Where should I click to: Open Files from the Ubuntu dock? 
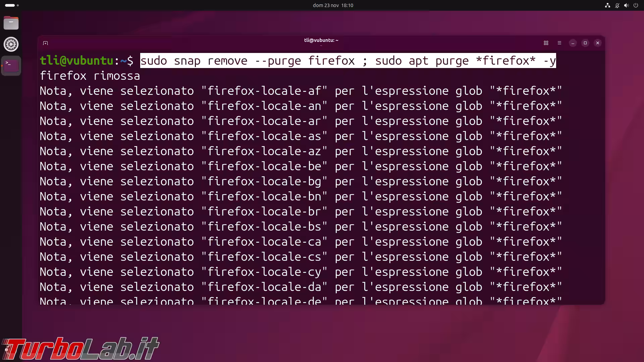[x=11, y=23]
